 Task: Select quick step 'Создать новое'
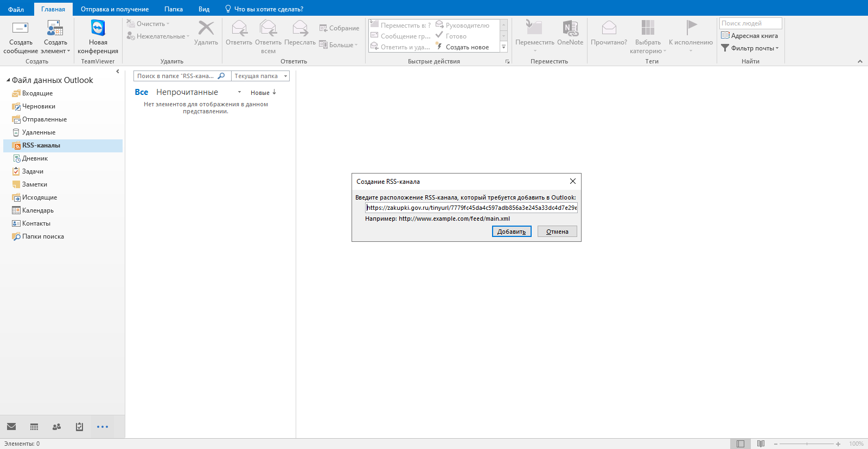(x=462, y=47)
